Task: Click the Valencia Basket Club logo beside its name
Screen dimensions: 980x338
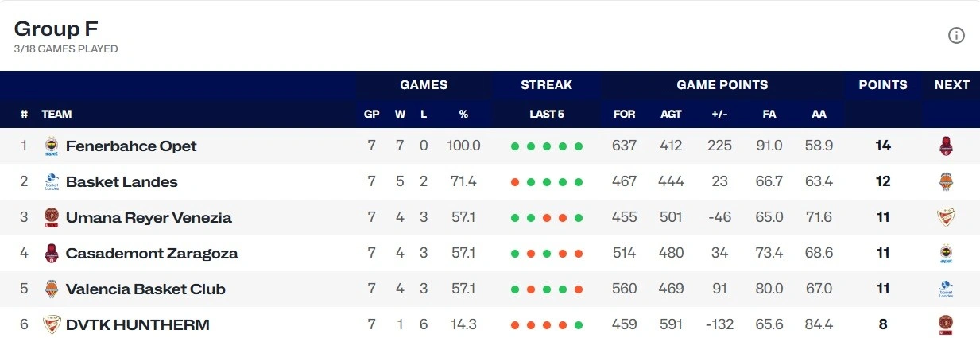Action: click(x=52, y=289)
